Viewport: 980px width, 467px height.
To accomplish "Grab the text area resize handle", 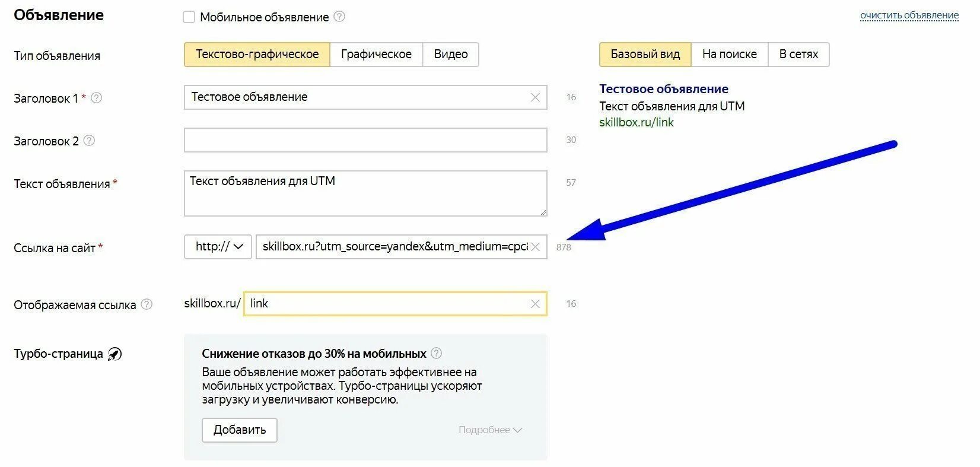I will [x=543, y=212].
